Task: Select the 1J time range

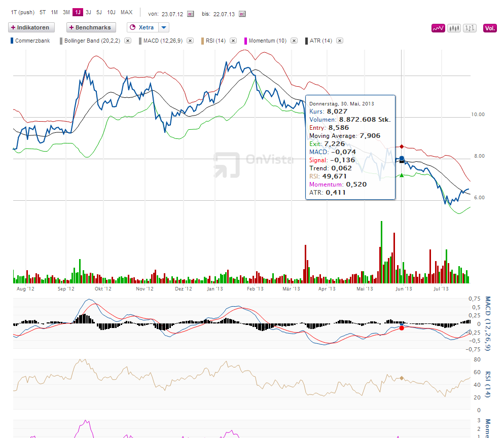Action: [x=78, y=12]
